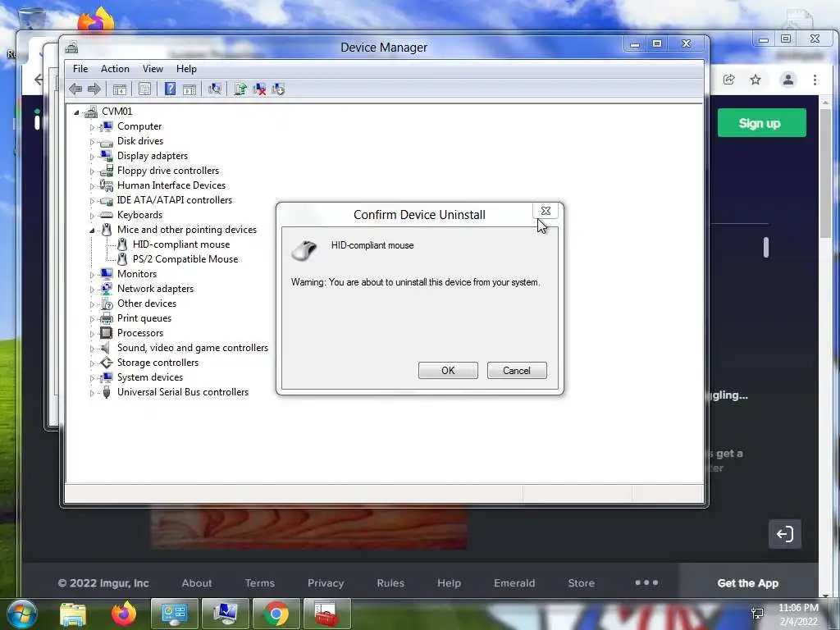Image resolution: width=840 pixels, height=630 pixels.
Task: Click the network icon in the system tray
Action: (x=757, y=614)
